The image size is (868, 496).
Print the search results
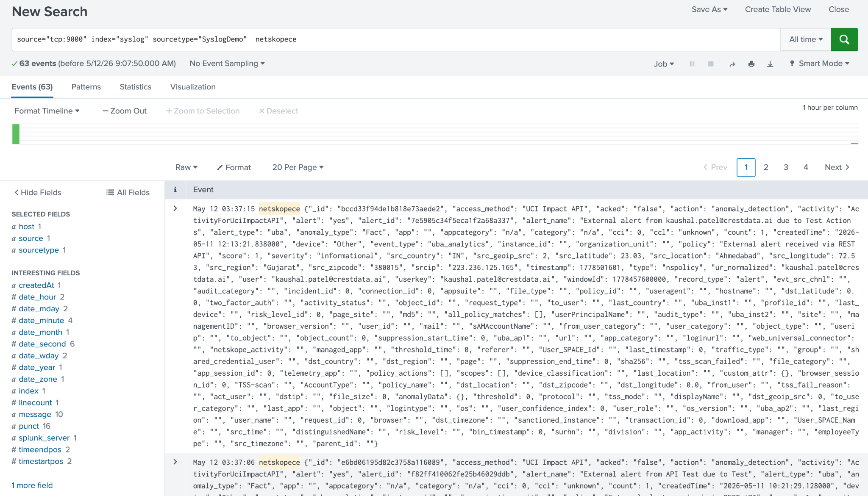click(751, 64)
